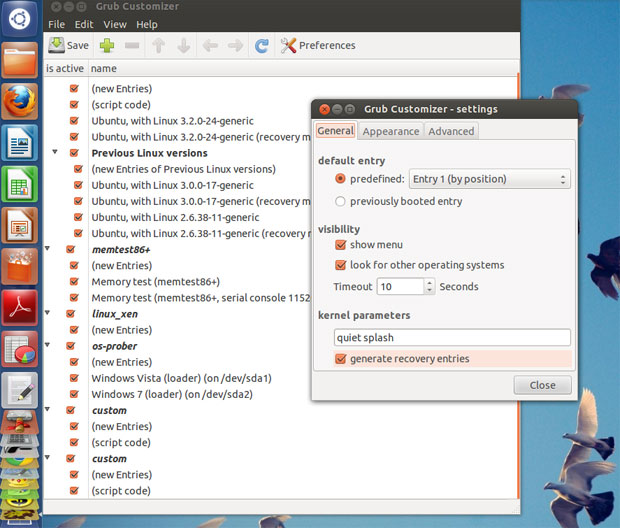Click the blue reload icon

(x=261, y=45)
